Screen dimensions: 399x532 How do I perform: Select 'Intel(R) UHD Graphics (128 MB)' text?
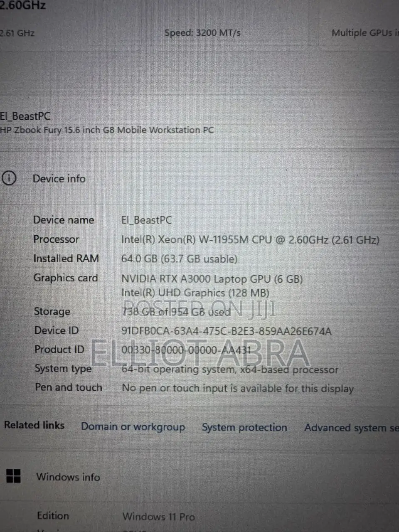[195, 293]
